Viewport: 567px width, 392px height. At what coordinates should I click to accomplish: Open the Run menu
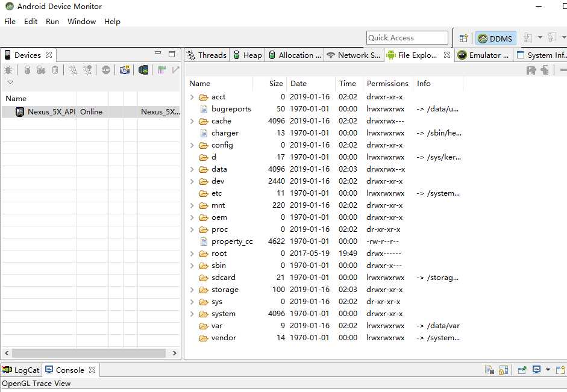pyautogui.click(x=52, y=21)
